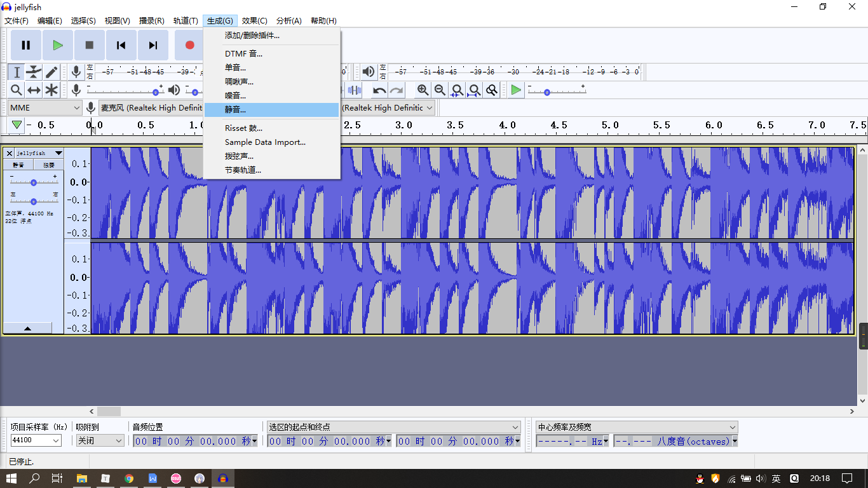Toggle the solo button on jellyfish track
The width and height of the screenshot is (868, 488).
(x=48, y=165)
